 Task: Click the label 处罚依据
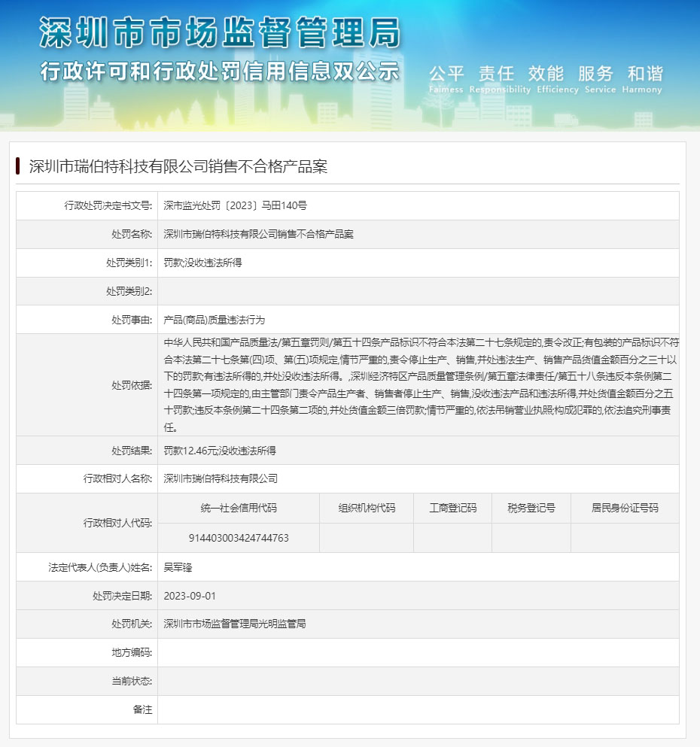(132, 385)
